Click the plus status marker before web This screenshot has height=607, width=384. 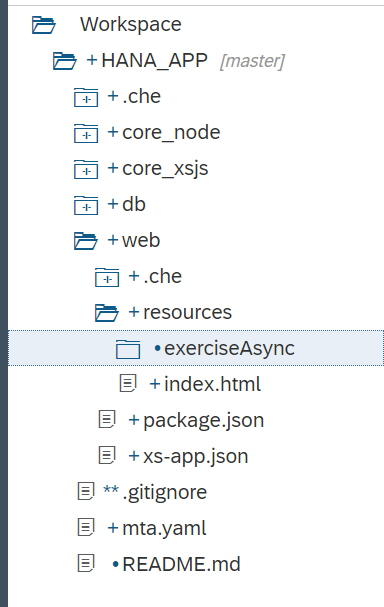[x=113, y=240]
